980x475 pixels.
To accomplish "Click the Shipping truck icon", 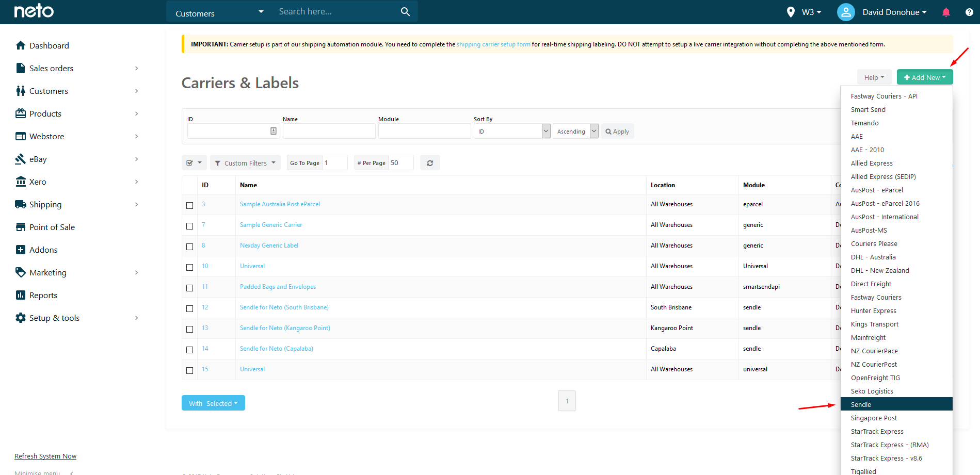I will (21, 204).
